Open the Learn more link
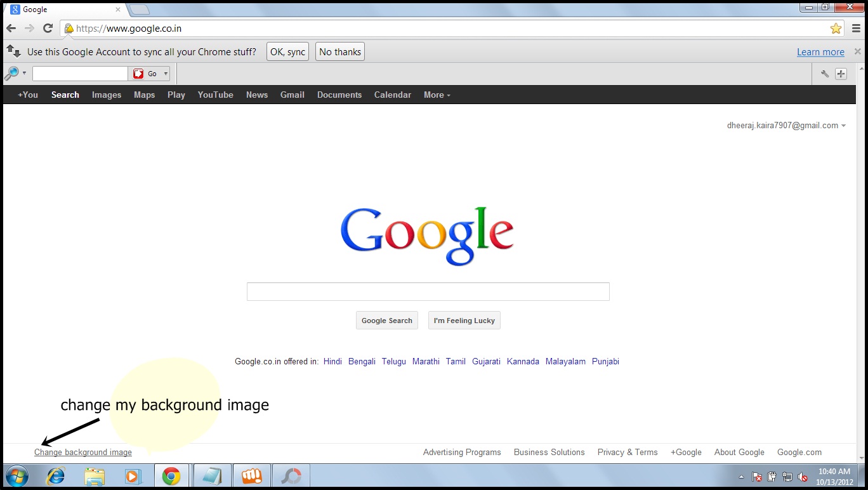The width and height of the screenshot is (868, 490). pyautogui.click(x=820, y=52)
